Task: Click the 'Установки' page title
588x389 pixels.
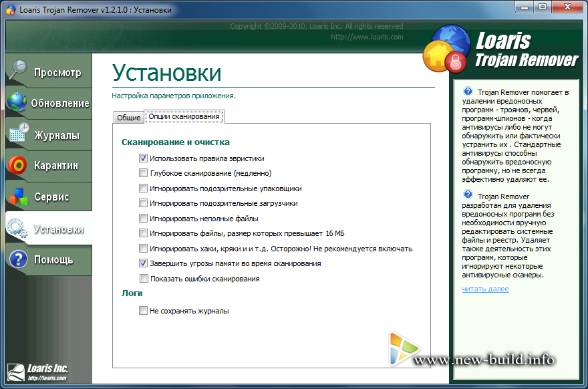Action: click(x=166, y=73)
